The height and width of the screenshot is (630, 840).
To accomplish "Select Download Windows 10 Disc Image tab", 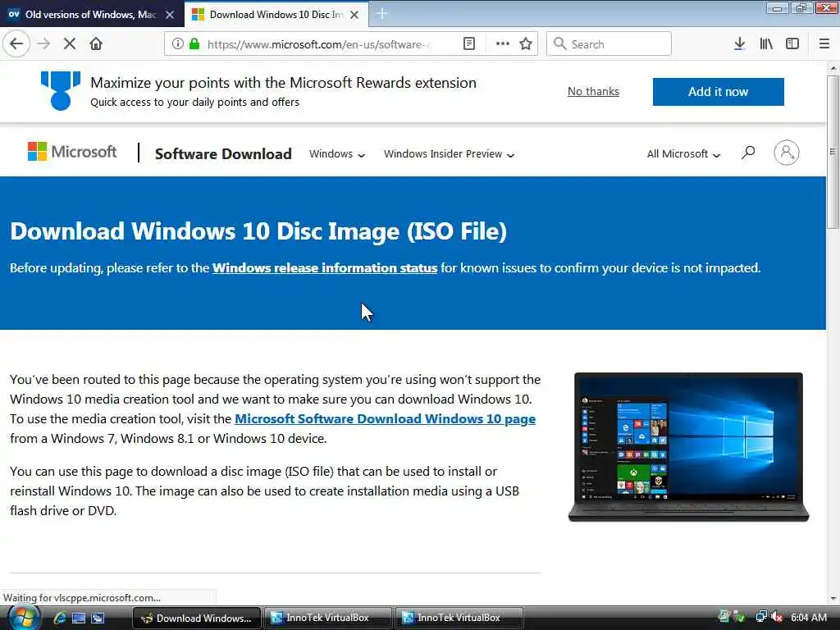I will [x=276, y=15].
